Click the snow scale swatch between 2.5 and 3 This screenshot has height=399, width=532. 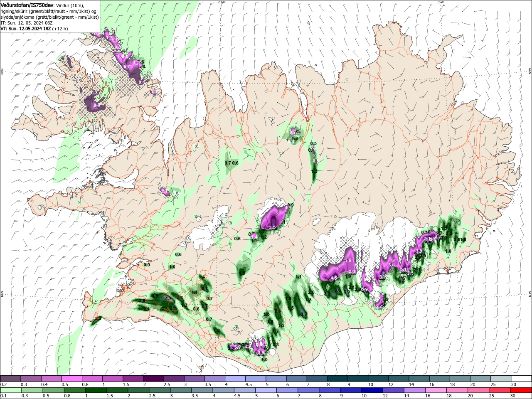[x=173, y=379]
